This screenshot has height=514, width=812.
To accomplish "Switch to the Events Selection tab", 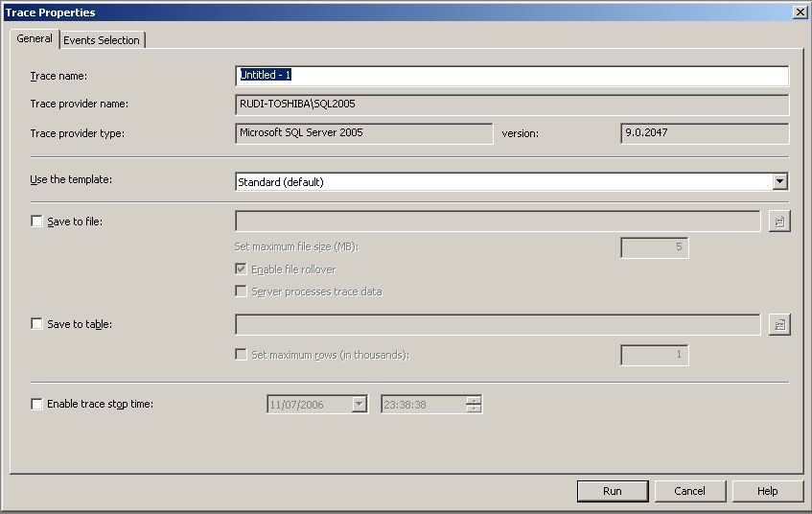I will coord(102,40).
